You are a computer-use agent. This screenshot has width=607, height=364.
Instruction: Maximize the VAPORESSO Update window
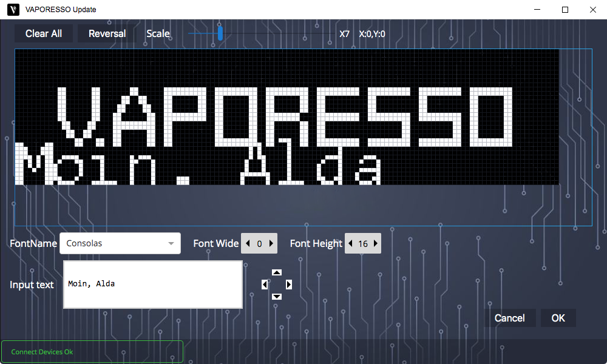pos(565,10)
